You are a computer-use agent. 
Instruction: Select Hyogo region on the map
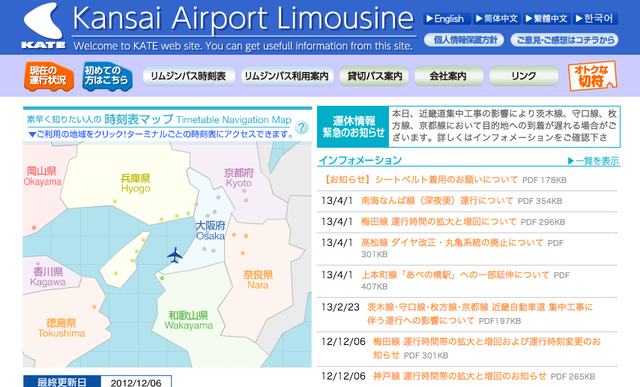[135, 183]
